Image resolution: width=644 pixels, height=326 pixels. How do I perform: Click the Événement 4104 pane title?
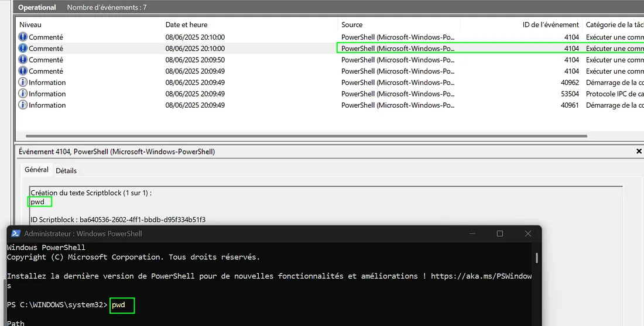[x=117, y=152]
